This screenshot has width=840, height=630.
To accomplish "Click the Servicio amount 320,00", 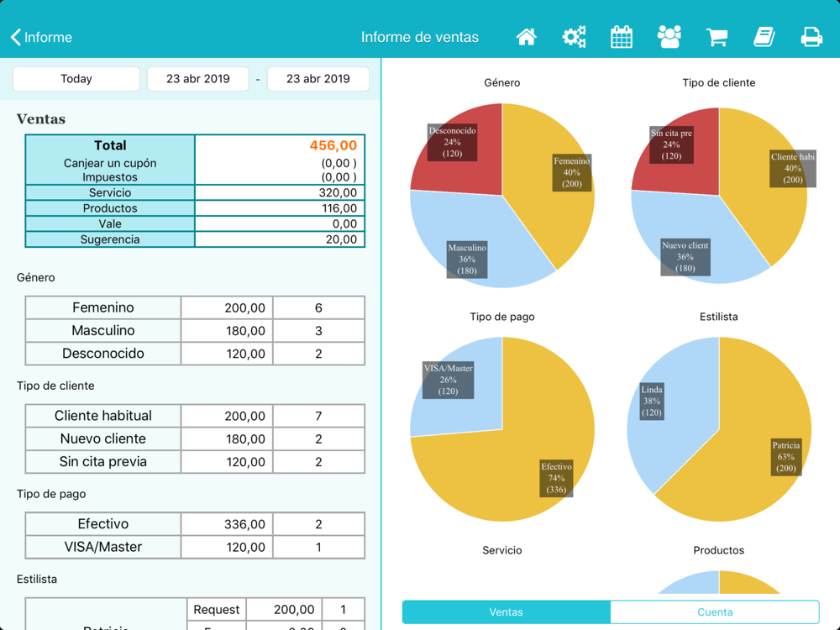I will [337, 193].
